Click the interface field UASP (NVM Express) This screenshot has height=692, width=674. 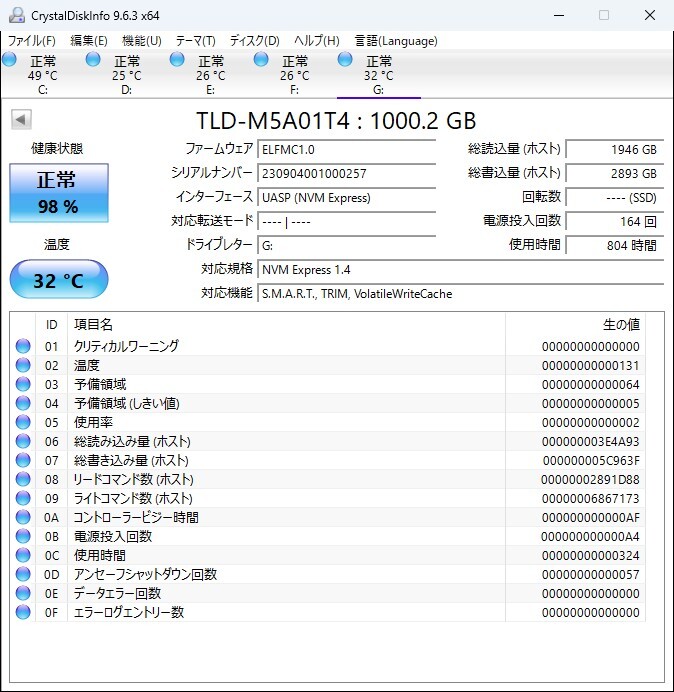[x=346, y=198]
